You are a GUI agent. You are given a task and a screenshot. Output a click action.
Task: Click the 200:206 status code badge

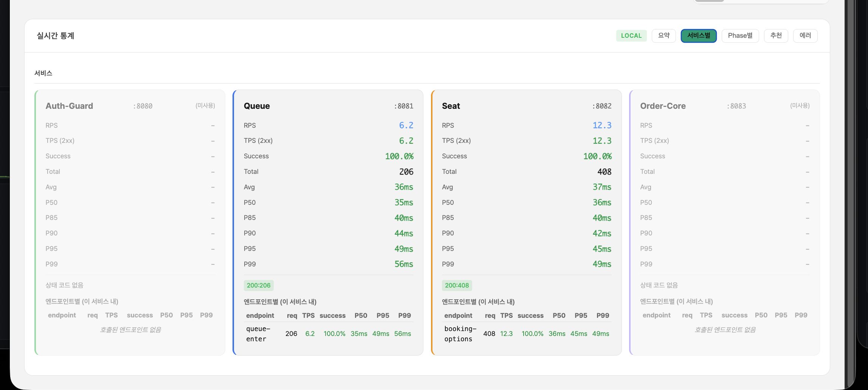[x=259, y=285]
